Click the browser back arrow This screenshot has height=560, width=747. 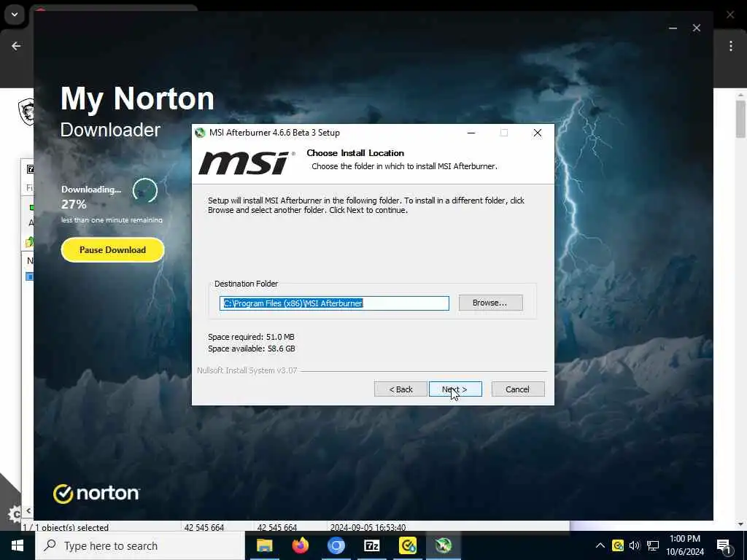(x=16, y=46)
